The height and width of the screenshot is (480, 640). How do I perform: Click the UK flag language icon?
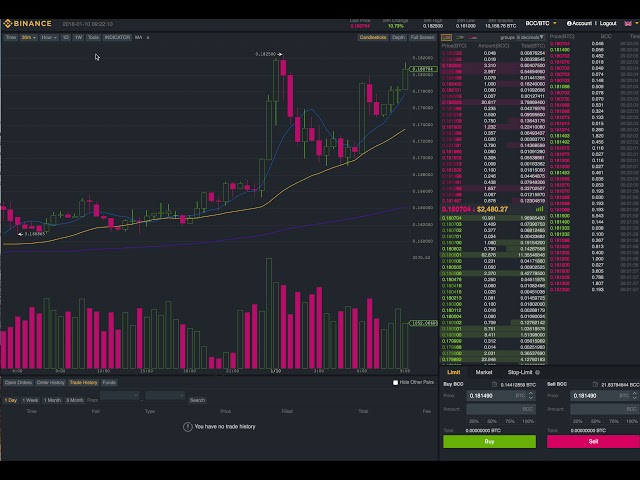click(x=628, y=24)
